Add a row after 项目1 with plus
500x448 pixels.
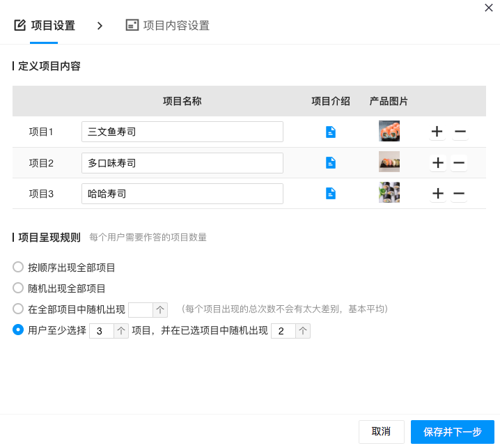[x=437, y=132]
